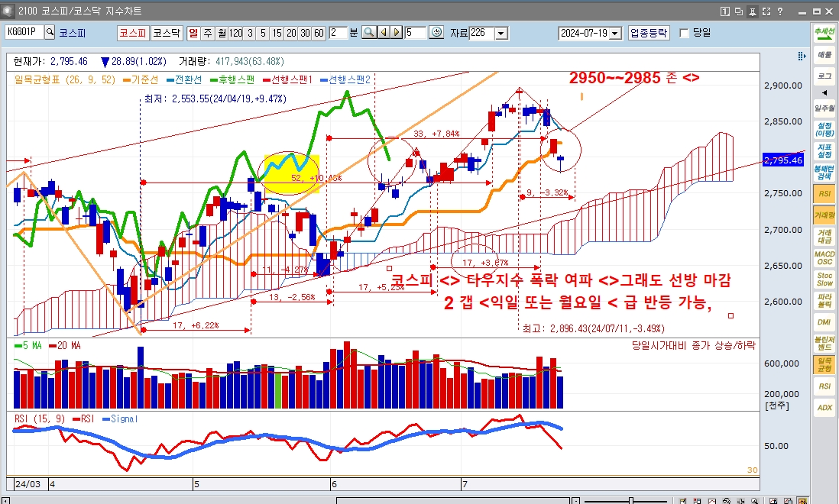839x504 pixels.
Task: Open help with the question mark icon
Action: click(780, 11)
